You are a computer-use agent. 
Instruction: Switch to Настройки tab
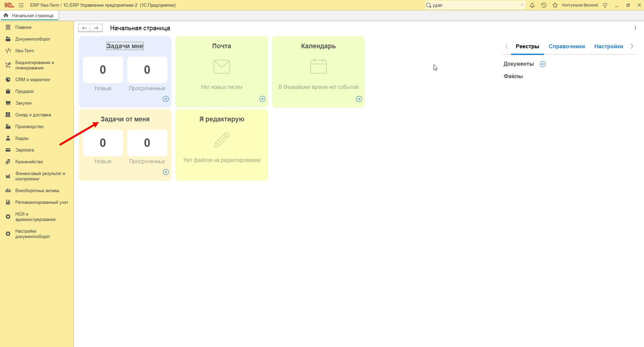click(x=609, y=46)
